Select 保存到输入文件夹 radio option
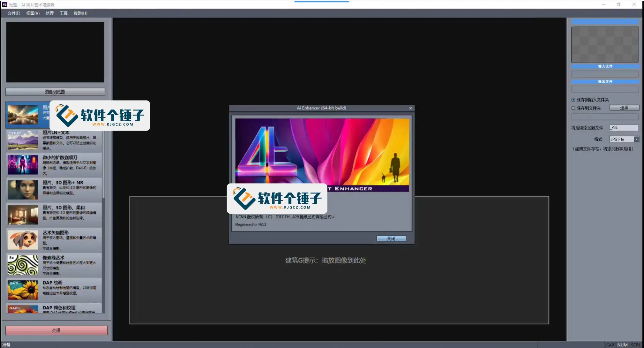This screenshot has height=348, width=644. pyautogui.click(x=573, y=100)
